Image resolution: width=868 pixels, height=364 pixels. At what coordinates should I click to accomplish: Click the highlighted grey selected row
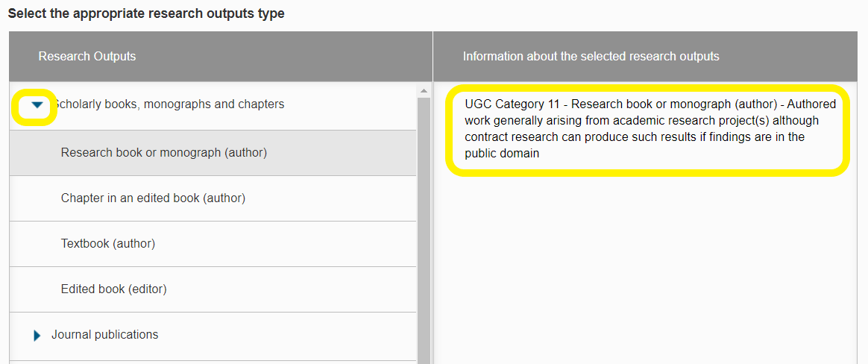[213, 153]
